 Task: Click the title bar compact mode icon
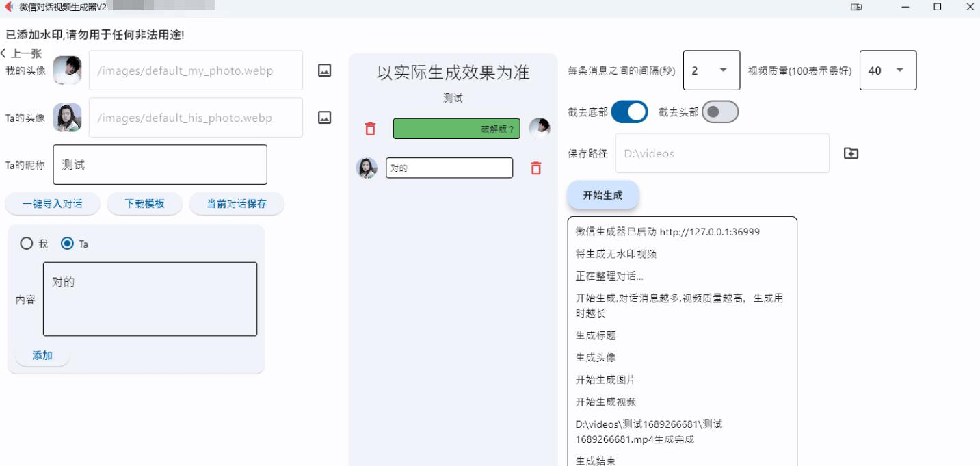tap(856, 7)
